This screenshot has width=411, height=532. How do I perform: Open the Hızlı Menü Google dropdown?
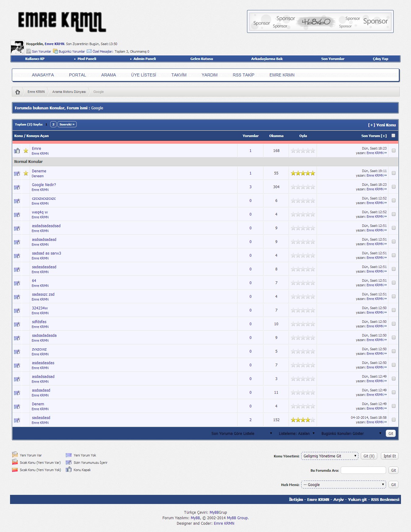[x=343, y=484]
